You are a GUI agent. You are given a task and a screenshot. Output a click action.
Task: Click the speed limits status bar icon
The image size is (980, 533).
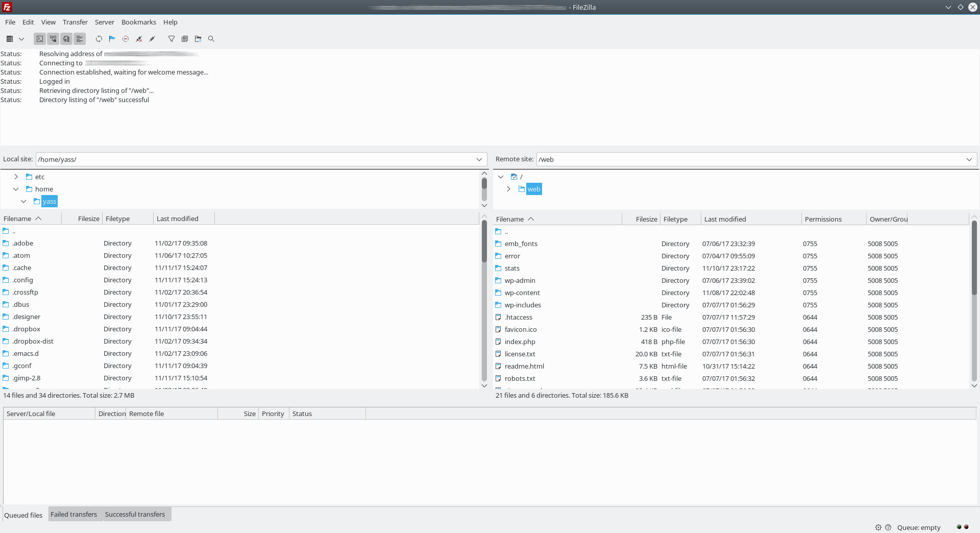(888, 527)
